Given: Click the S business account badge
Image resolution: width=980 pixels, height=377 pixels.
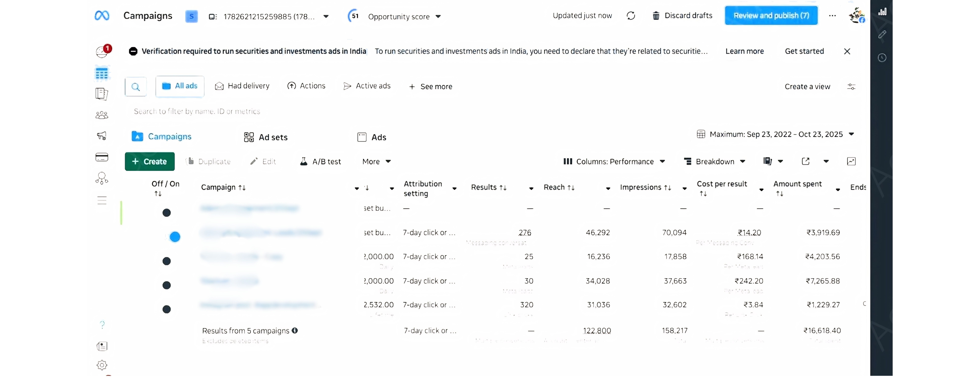Looking at the screenshot, I should click(x=191, y=16).
